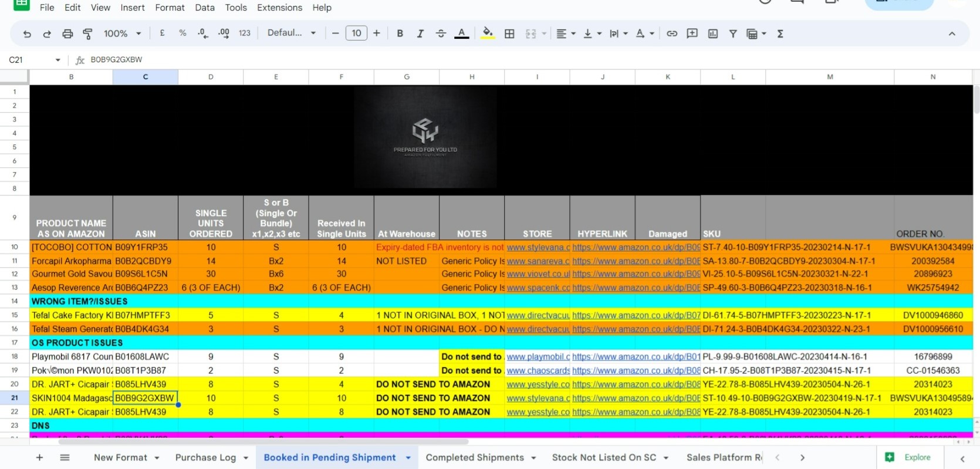The image size is (980, 469).
Task: Click the horizontal align icon
Action: tap(562, 34)
